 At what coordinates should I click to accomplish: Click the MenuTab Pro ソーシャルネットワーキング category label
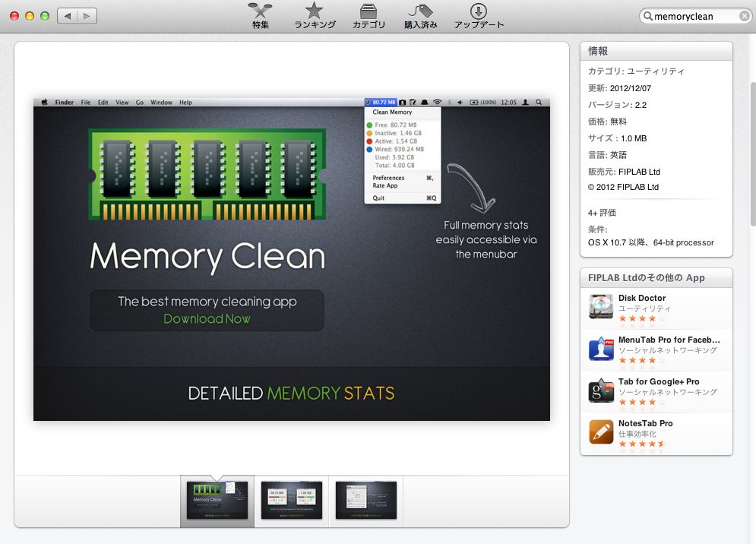pos(668,350)
